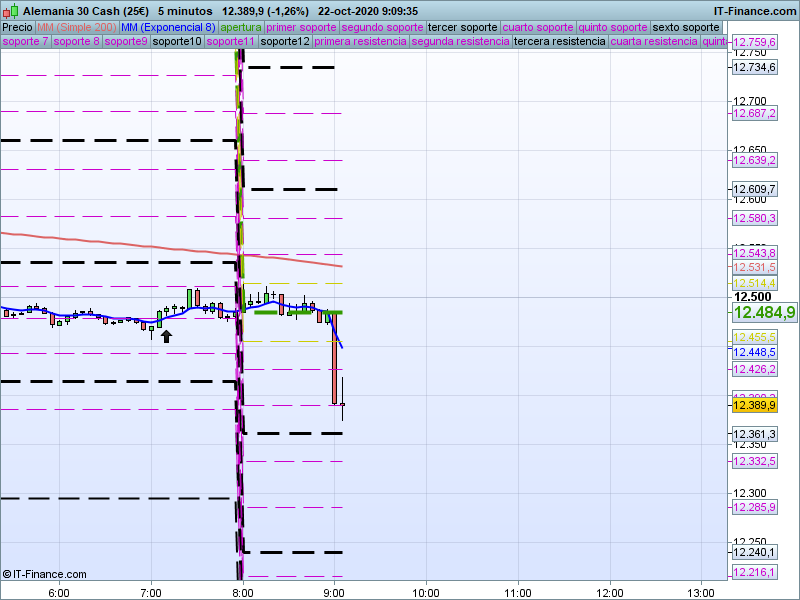The image size is (800, 600).
Task: Click the price tag 12.639,2
Action: pos(755,160)
